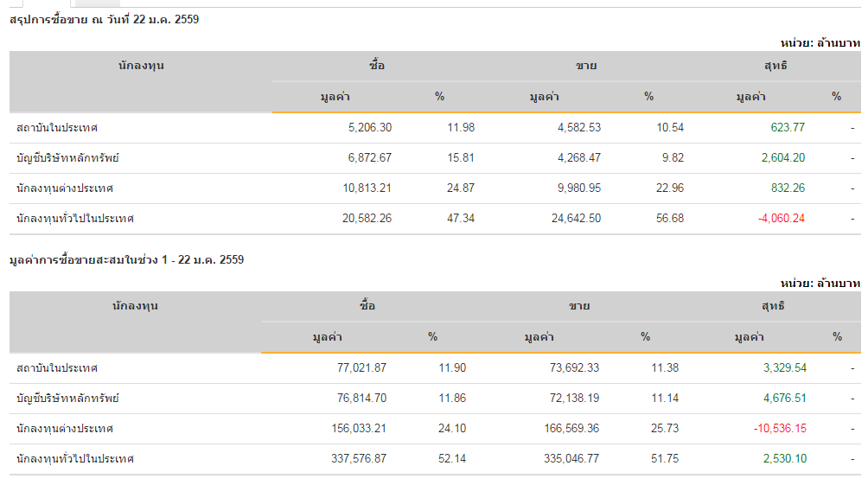Viewport: 868px width, 485px height.
Task: Select the cumulative sell value 166,569.36
Action: tap(562, 429)
